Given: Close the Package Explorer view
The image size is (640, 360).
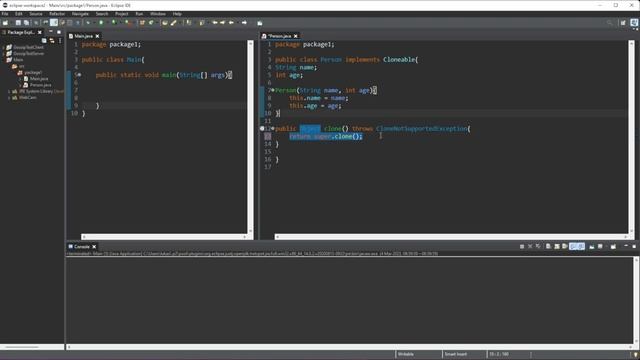Looking at the screenshot, I should [x=40, y=32].
